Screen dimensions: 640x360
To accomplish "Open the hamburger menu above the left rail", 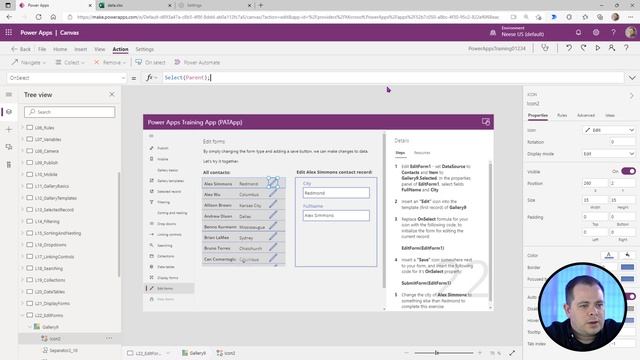I will pos(9,94).
